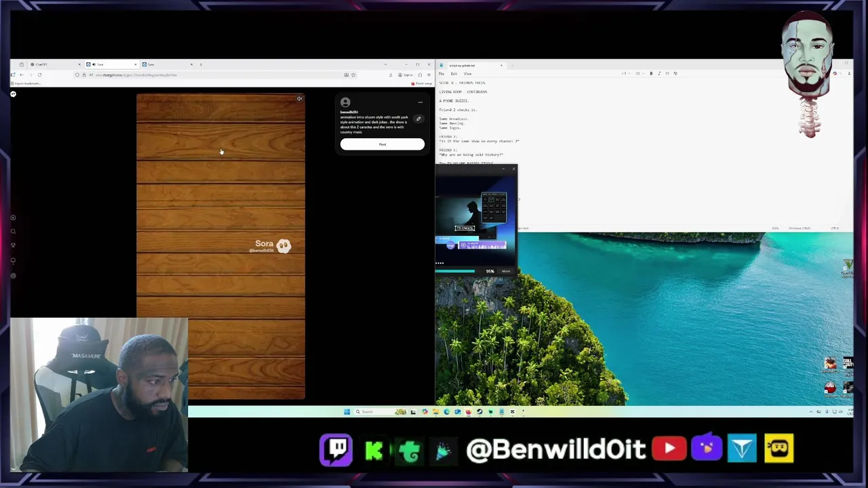Open the Copilot icon in Notepad
This screenshot has width=868, height=488.
coord(835,73)
